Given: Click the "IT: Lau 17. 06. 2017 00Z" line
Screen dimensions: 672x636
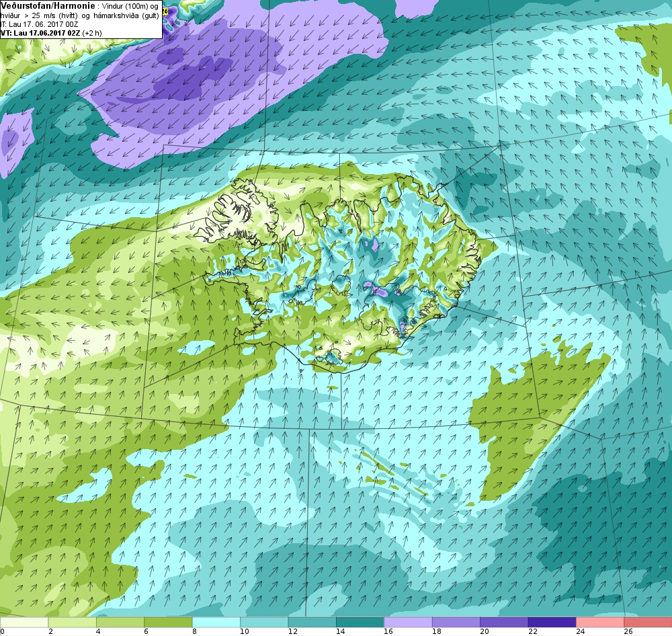Looking at the screenshot, I should click(x=40, y=24).
